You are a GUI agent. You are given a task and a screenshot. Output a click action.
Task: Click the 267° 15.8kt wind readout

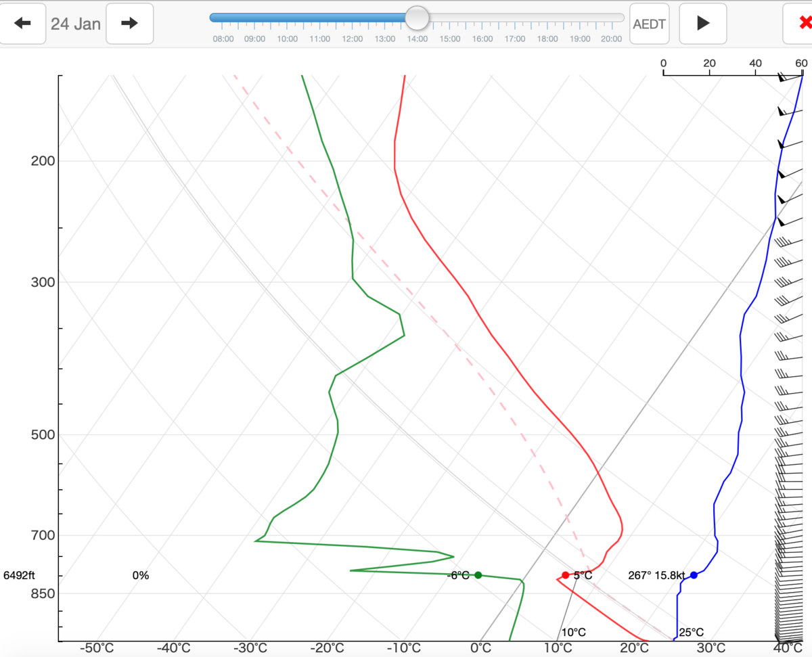[x=656, y=576]
